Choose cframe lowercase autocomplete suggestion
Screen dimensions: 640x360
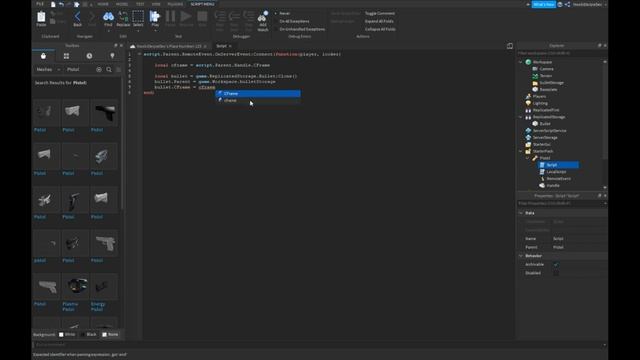[x=258, y=100]
